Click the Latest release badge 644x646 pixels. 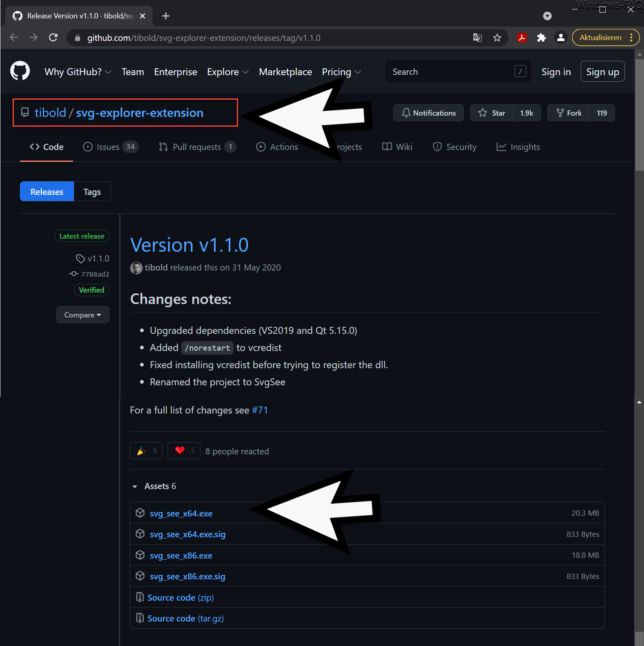[82, 236]
